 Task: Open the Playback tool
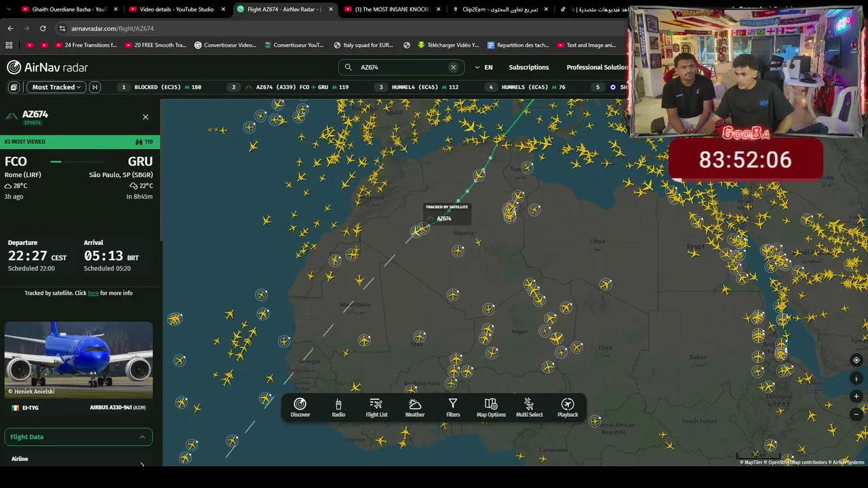click(568, 408)
